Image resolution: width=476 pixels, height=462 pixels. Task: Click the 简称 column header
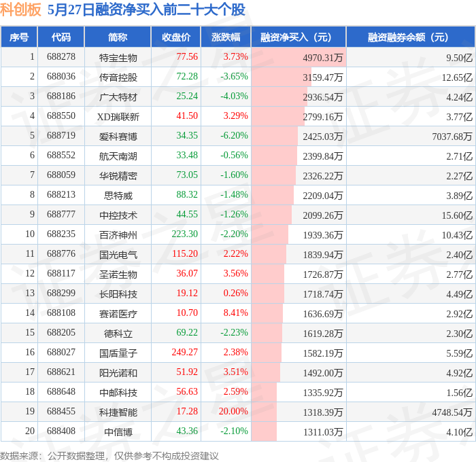tap(118, 37)
